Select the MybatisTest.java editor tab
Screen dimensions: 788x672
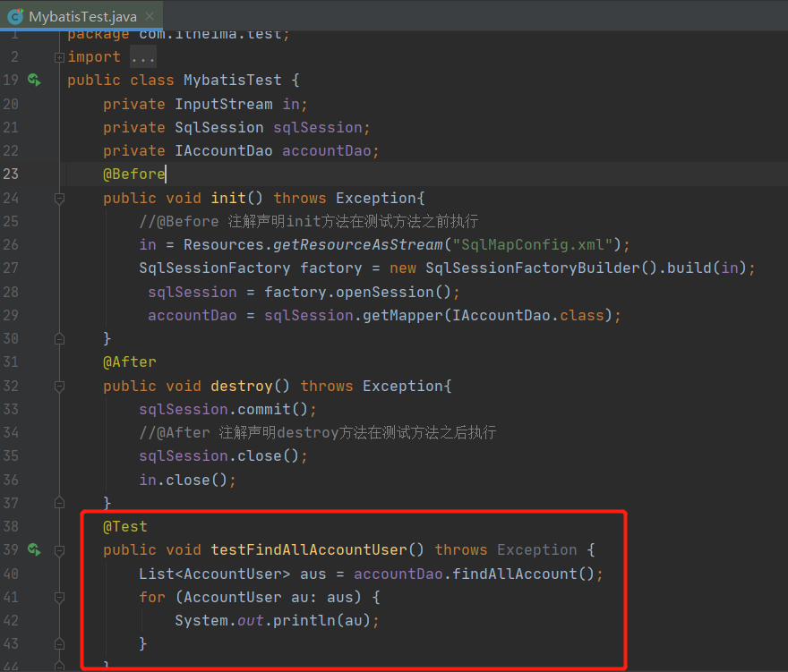[x=81, y=16]
